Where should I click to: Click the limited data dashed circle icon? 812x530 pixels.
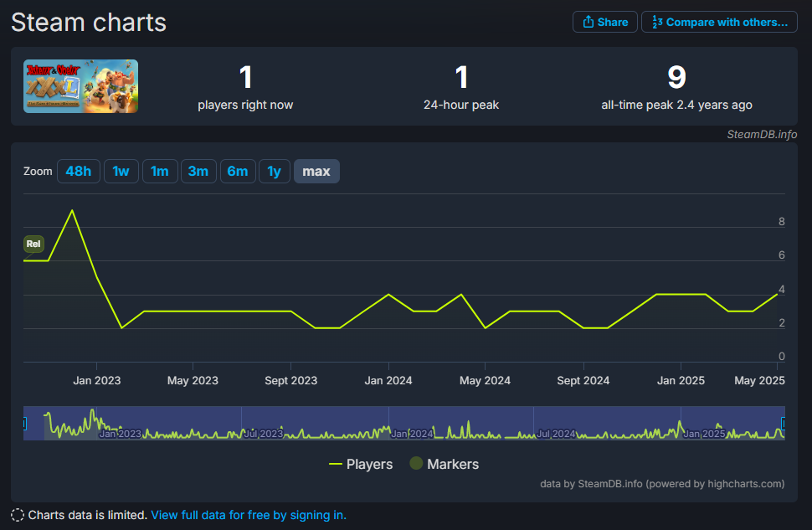coord(18,515)
